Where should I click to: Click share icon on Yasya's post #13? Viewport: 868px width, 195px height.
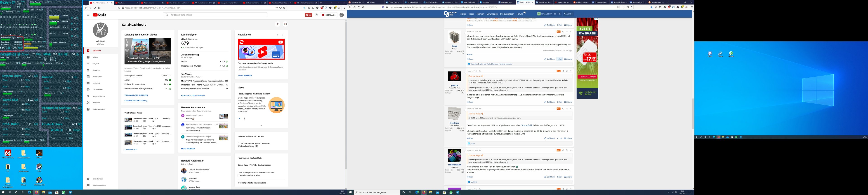point(563,32)
